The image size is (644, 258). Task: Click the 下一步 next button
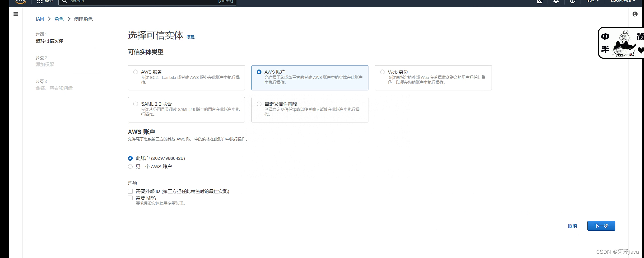pos(601,226)
